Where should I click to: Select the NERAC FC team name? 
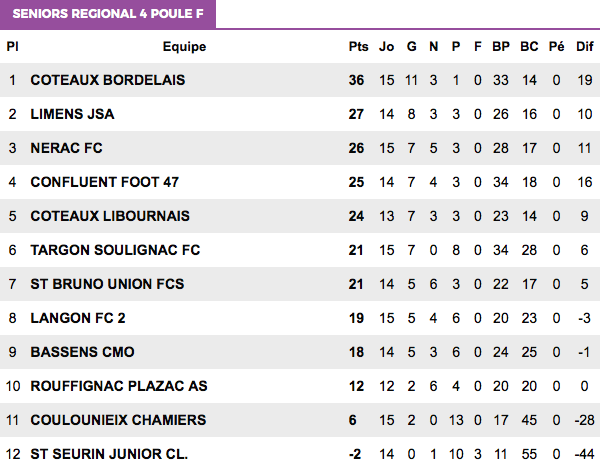tap(66, 148)
